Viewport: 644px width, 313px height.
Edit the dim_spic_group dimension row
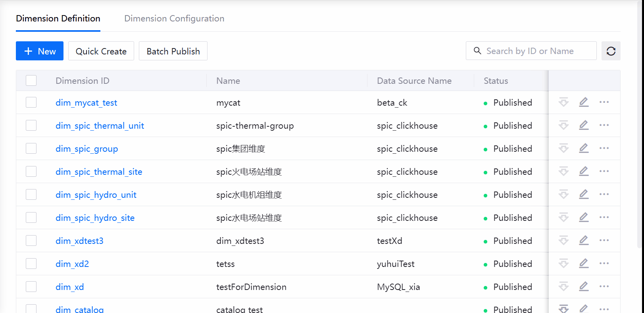point(584,148)
